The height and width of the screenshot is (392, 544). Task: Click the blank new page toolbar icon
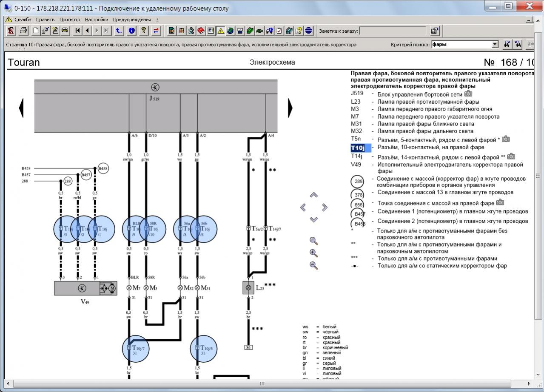click(x=36, y=31)
